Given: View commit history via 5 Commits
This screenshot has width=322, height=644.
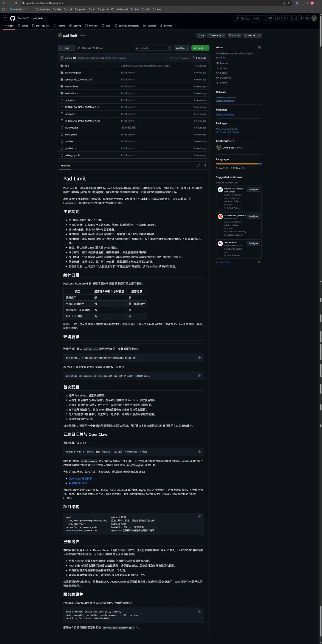Looking at the screenshot, I should [199, 58].
